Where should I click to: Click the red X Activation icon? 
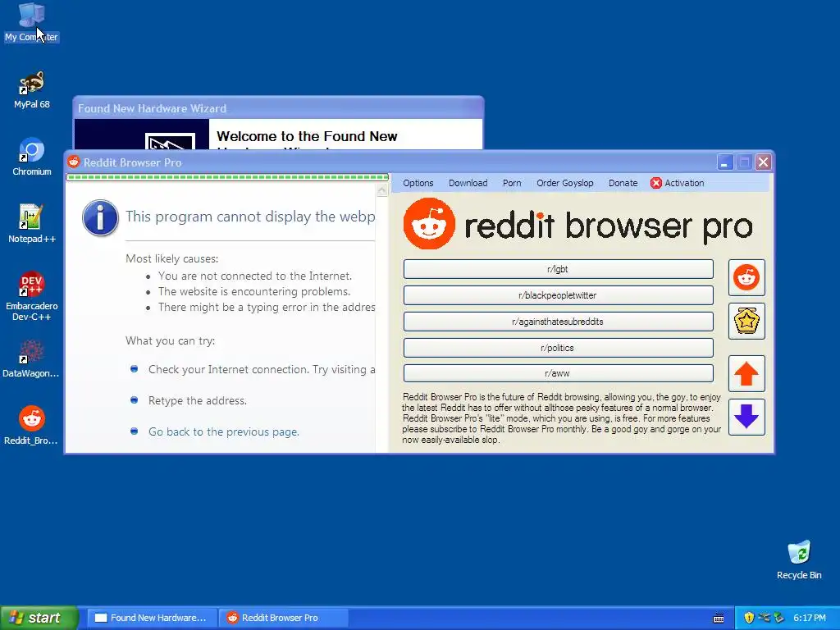tap(655, 183)
